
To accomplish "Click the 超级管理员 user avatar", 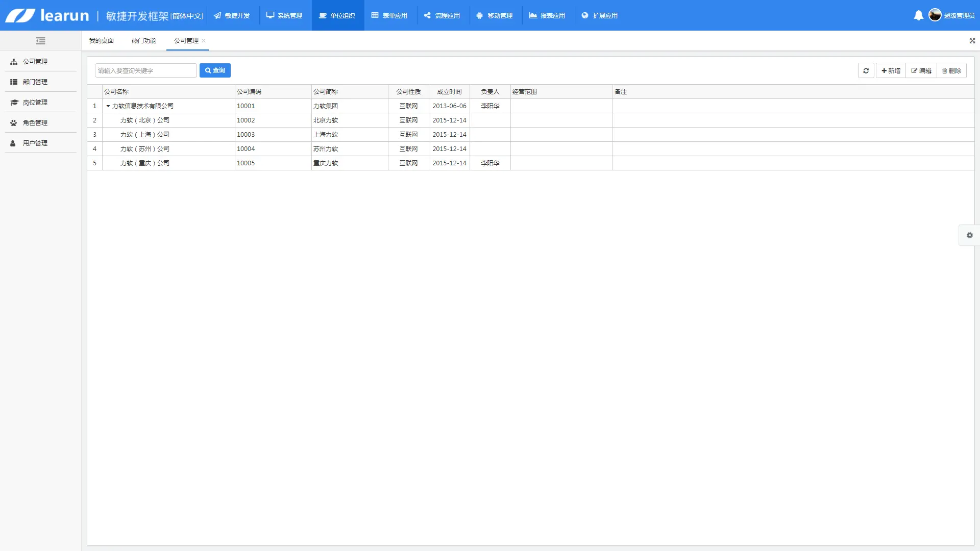I will coord(935,15).
